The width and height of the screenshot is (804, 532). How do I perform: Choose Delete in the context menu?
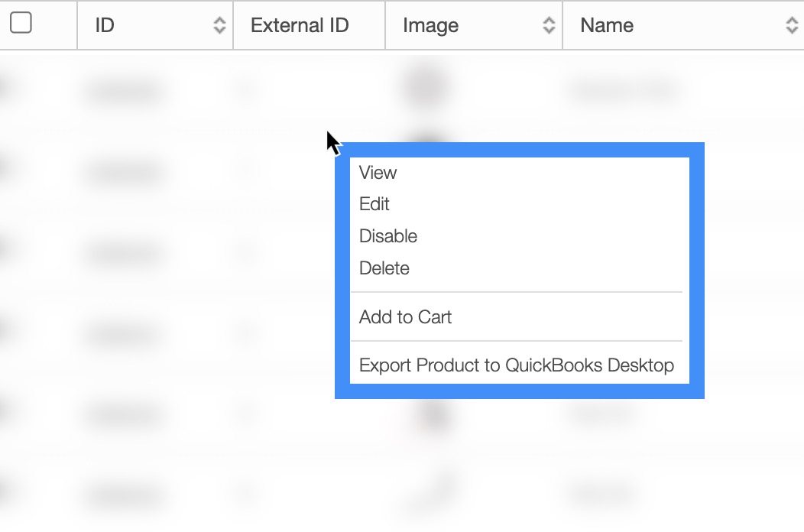pos(384,268)
